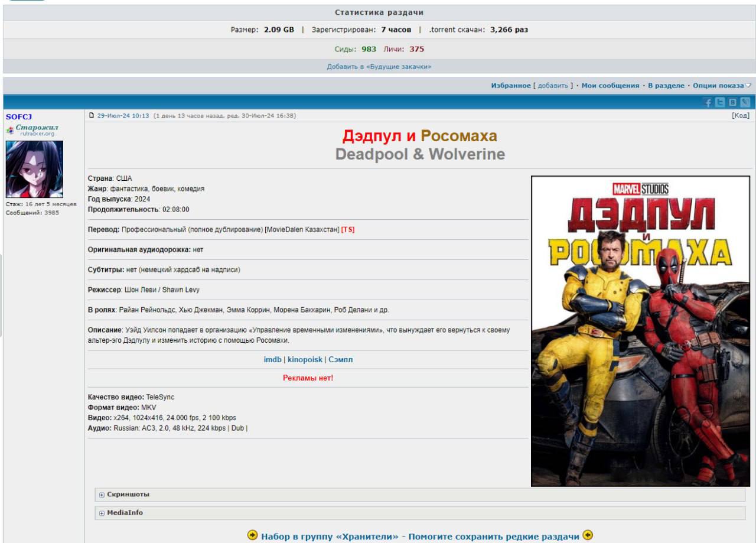Viewport: 756px width, 543px height.
Task: Share the post via VK icon
Action: [x=732, y=102]
